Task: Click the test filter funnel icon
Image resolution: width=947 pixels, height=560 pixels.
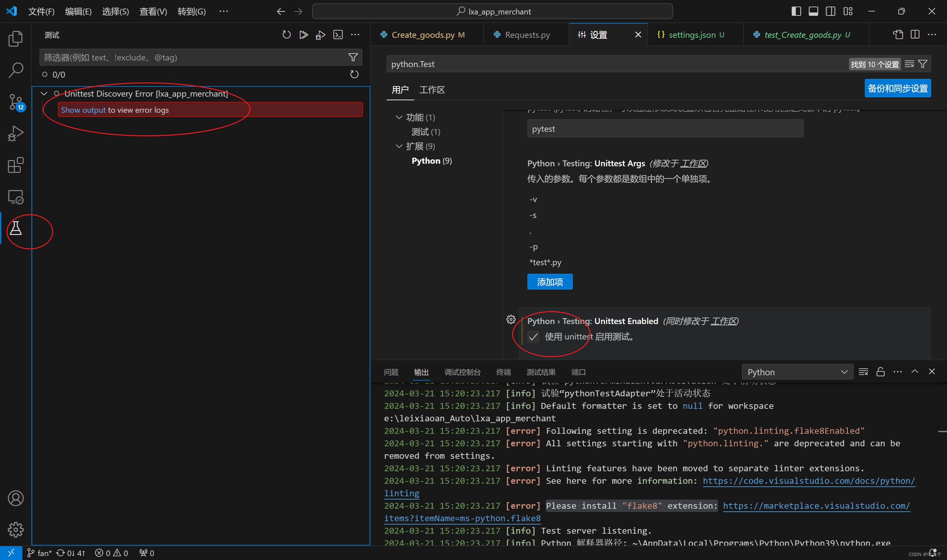Action: (353, 58)
